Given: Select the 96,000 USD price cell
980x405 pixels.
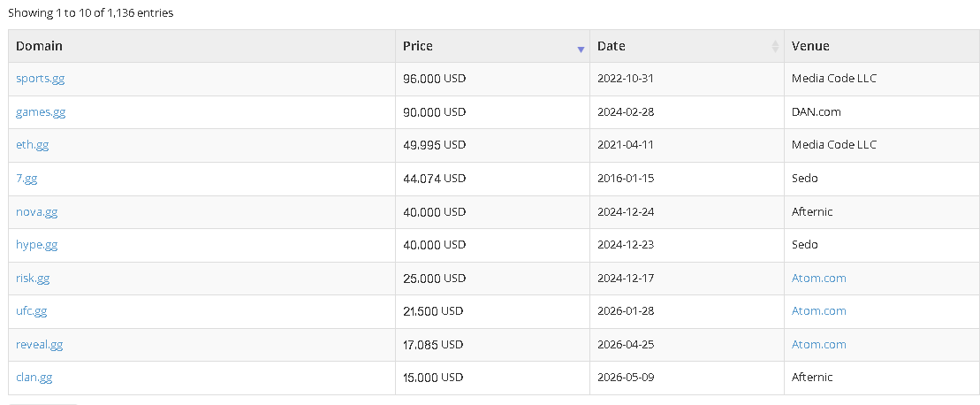Looking at the screenshot, I should pyautogui.click(x=492, y=79).
